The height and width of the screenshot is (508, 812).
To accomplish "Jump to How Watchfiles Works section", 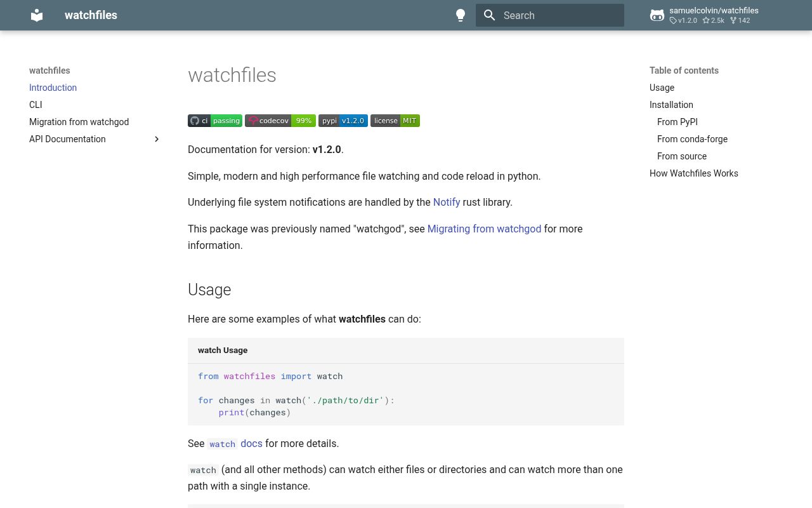I will point(694,173).
